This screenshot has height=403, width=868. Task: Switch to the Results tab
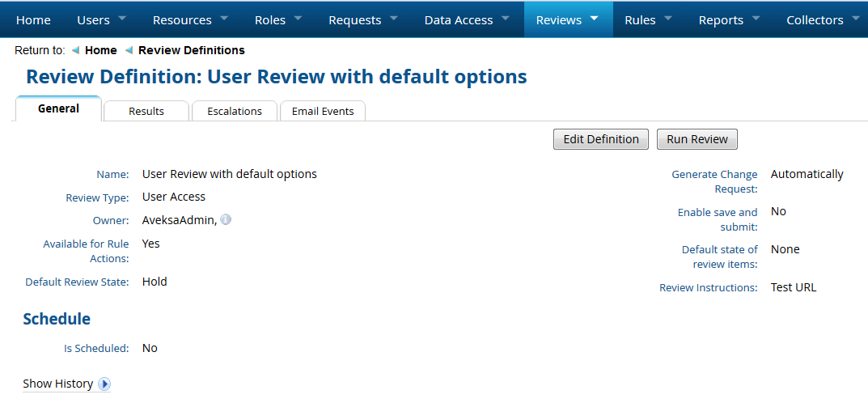(146, 111)
